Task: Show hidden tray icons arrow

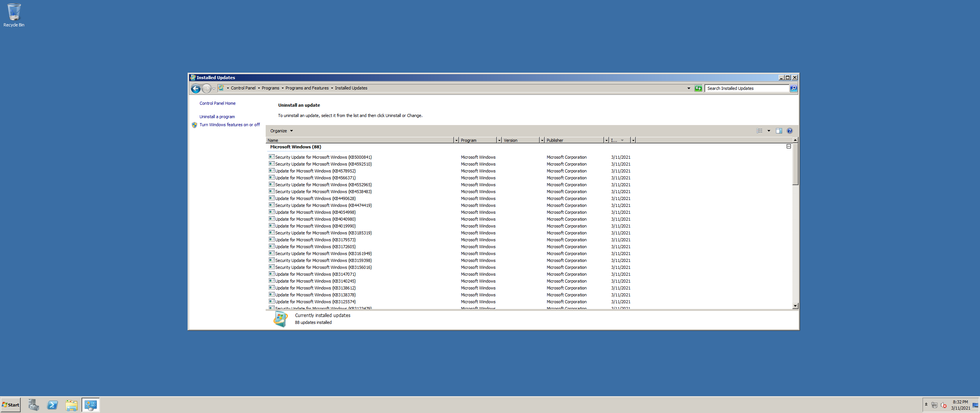Action: (x=926, y=405)
